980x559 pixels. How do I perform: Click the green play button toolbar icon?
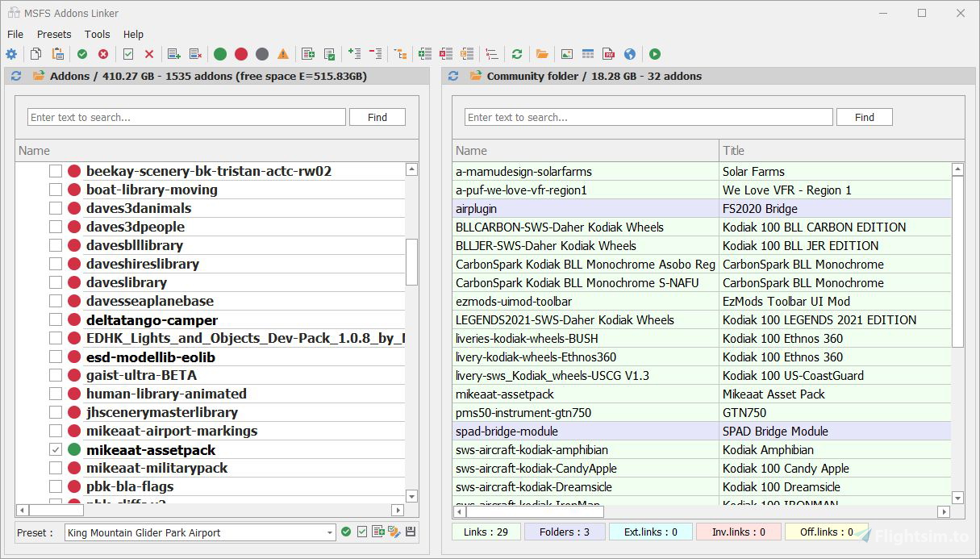click(655, 54)
